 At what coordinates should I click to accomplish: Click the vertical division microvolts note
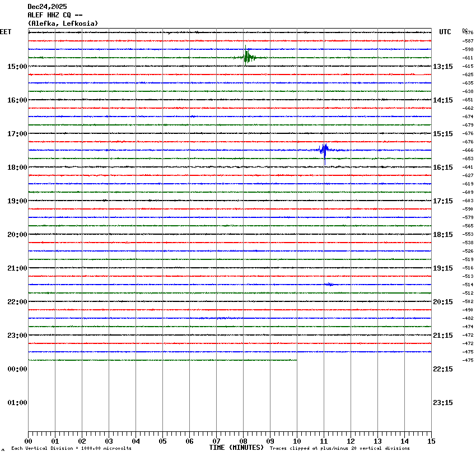(71, 448)
